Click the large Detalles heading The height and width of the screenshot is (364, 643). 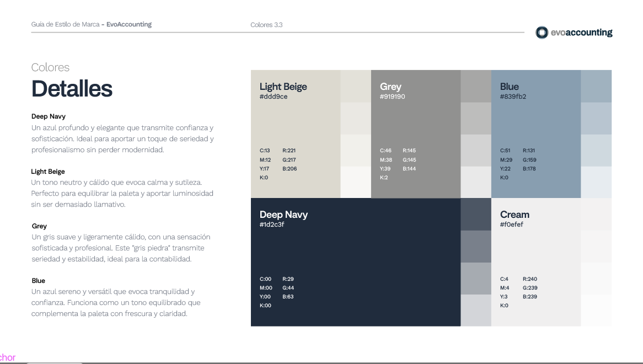[72, 89]
